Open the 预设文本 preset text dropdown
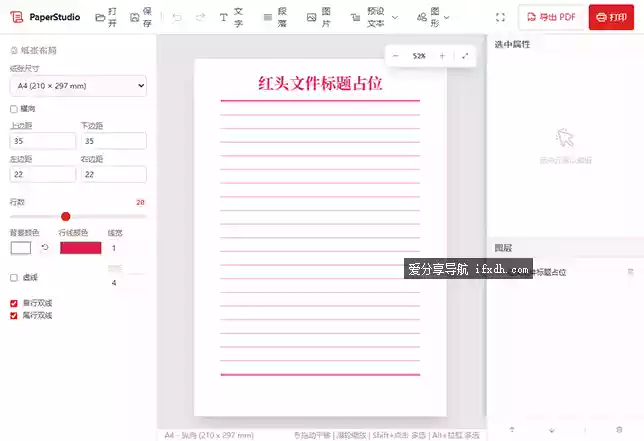 374,17
